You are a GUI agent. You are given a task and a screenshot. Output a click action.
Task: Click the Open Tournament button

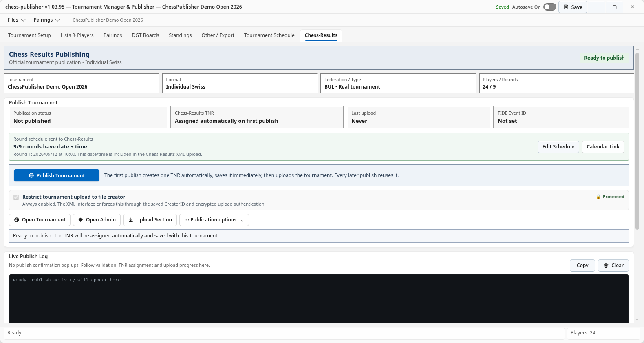(x=40, y=220)
